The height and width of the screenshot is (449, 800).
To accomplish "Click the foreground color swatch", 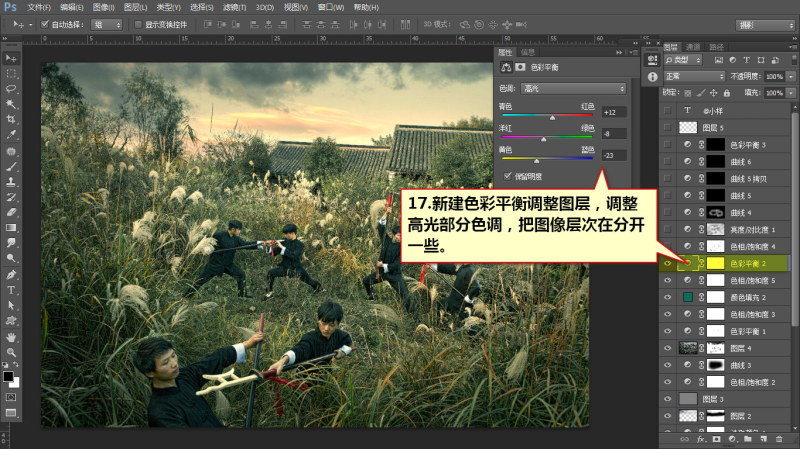I will pos(8,377).
